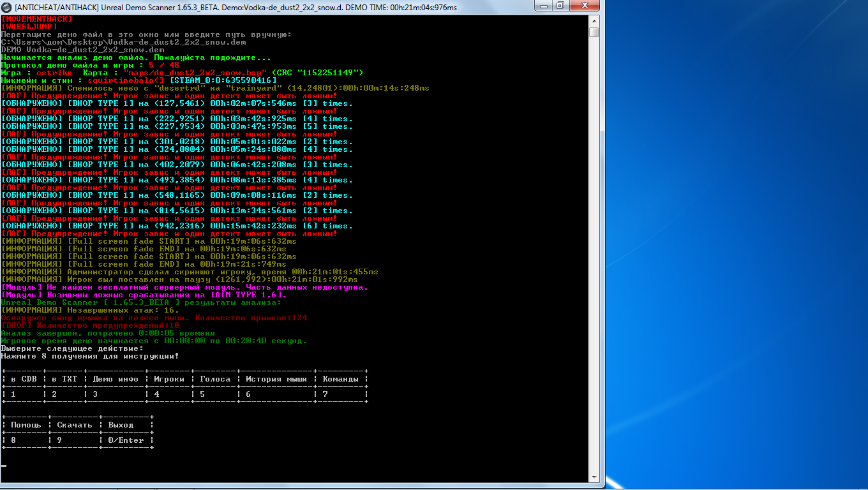Click the mouse wheel jump count line '124'
This screenshot has height=490, width=868.
[x=154, y=318]
